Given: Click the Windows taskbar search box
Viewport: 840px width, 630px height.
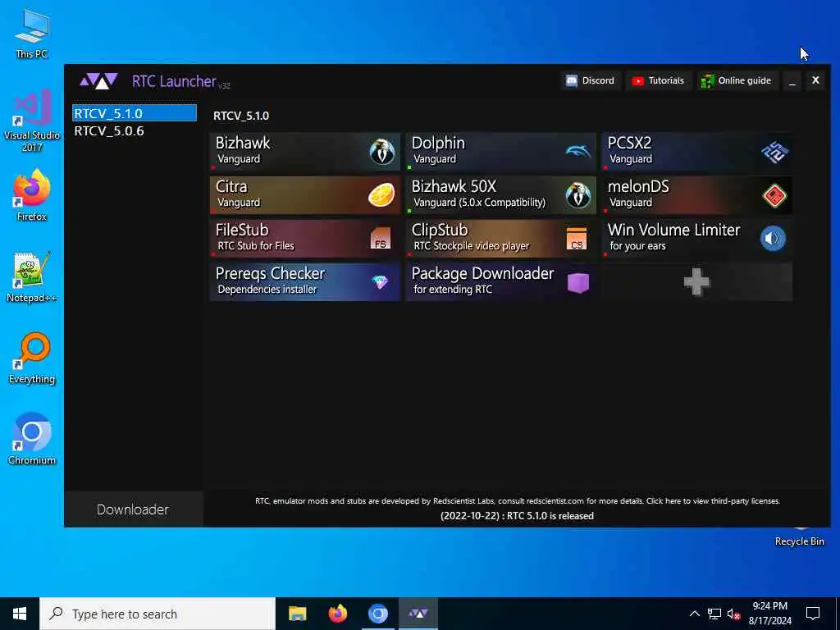Looking at the screenshot, I should click(x=157, y=614).
